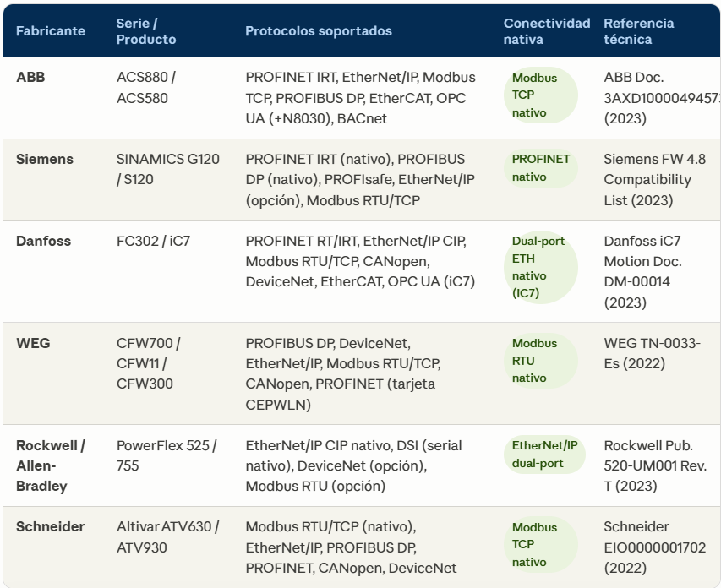721x588 pixels.
Task: Click the Schneider Modbus TCP nativo badge
Action: pyautogui.click(x=540, y=545)
